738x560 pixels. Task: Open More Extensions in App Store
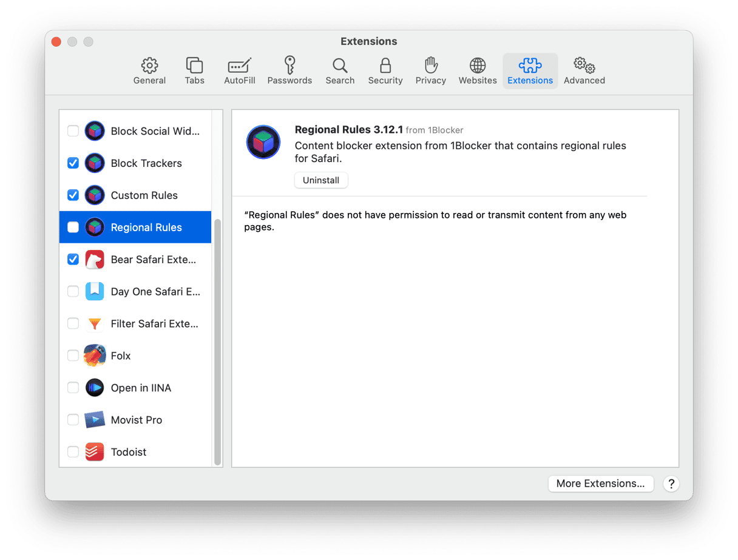coord(601,484)
